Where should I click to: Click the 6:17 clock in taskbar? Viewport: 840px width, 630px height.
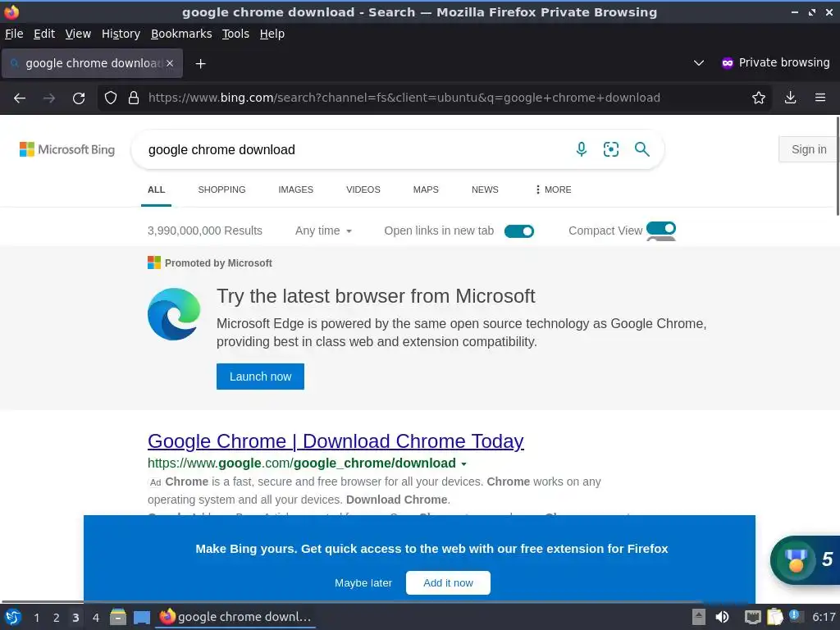pyautogui.click(x=824, y=617)
